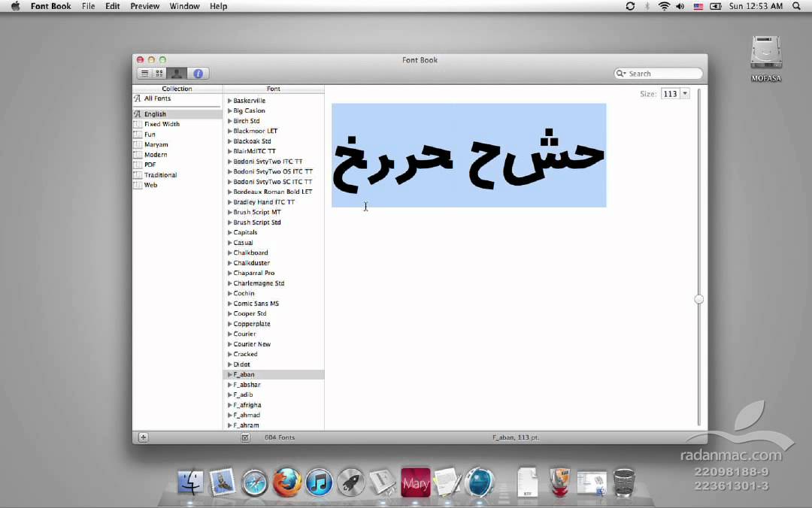Expand the Big Caslon disclosure triangle

point(229,110)
